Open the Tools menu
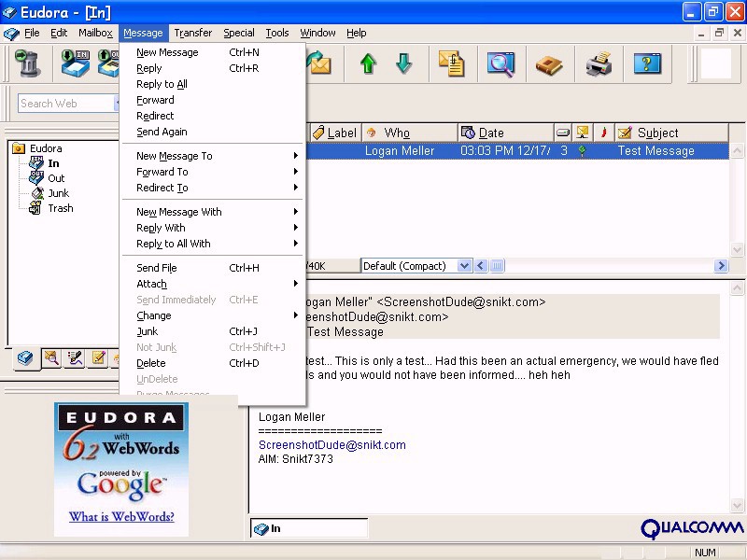The width and height of the screenshot is (747, 560). coord(277,33)
